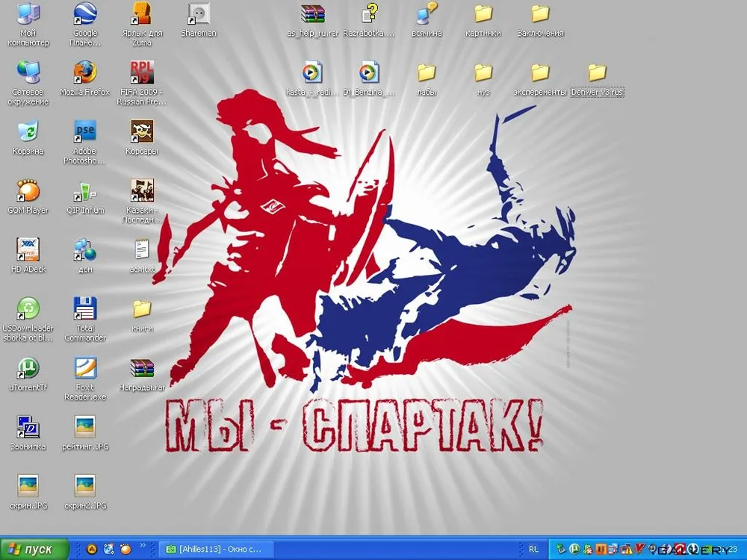Screen dimensions: 747x560
Task: Click the Корсары pirate game icon
Action: (x=142, y=132)
